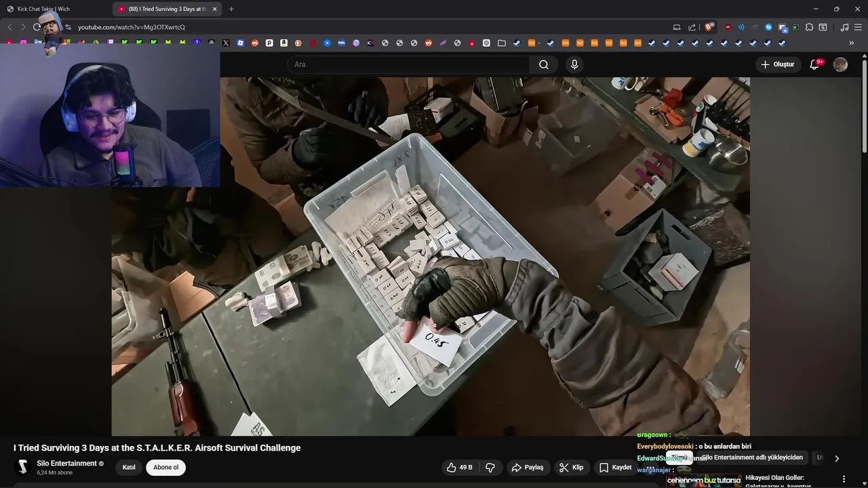Open a new browser tab

pyautogui.click(x=231, y=9)
